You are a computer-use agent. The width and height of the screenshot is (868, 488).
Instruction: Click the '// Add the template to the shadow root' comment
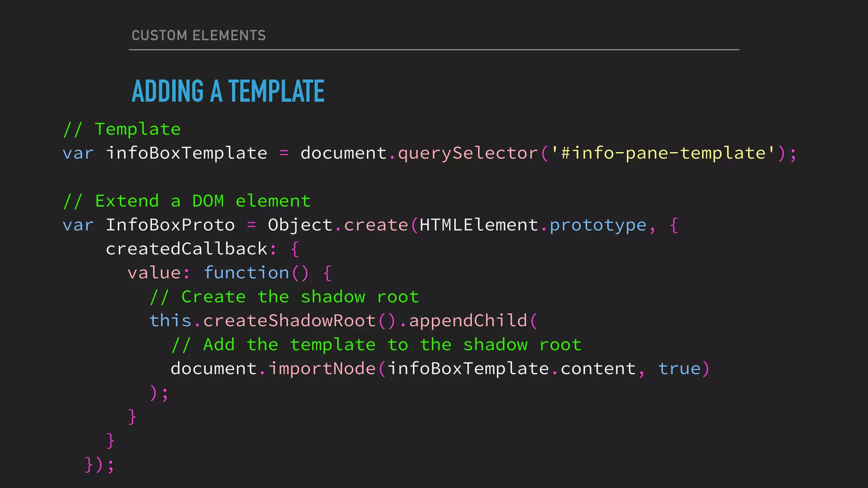(x=376, y=345)
